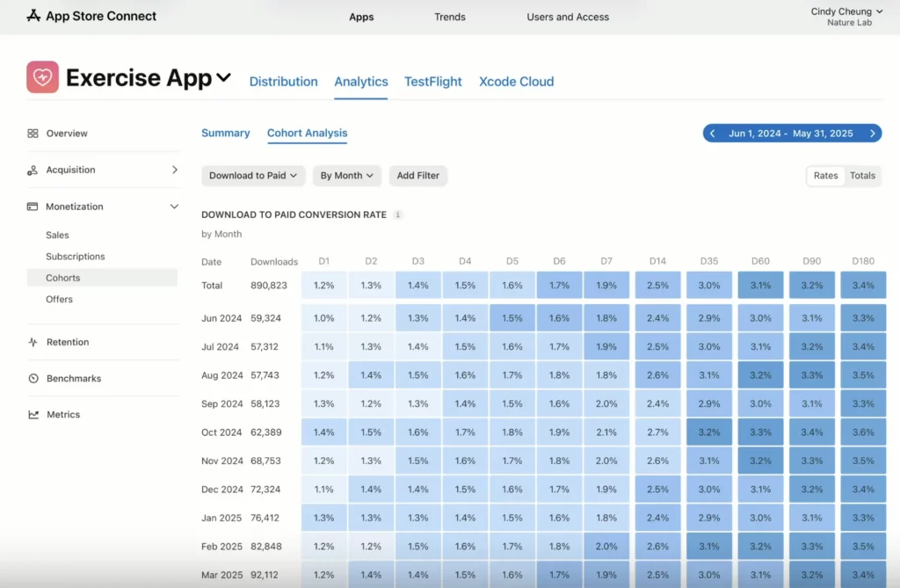900x588 pixels.
Task: Click the Benchmarks gauge icon
Action: point(33,379)
